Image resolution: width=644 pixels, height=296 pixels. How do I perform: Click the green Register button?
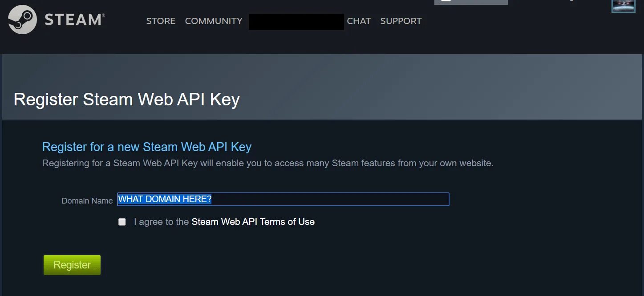[72, 265]
